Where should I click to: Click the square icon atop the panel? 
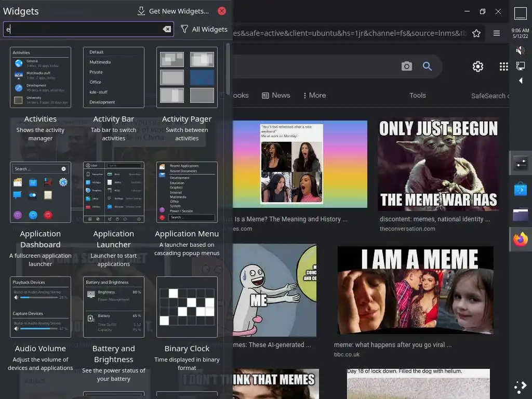[x=520, y=14]
